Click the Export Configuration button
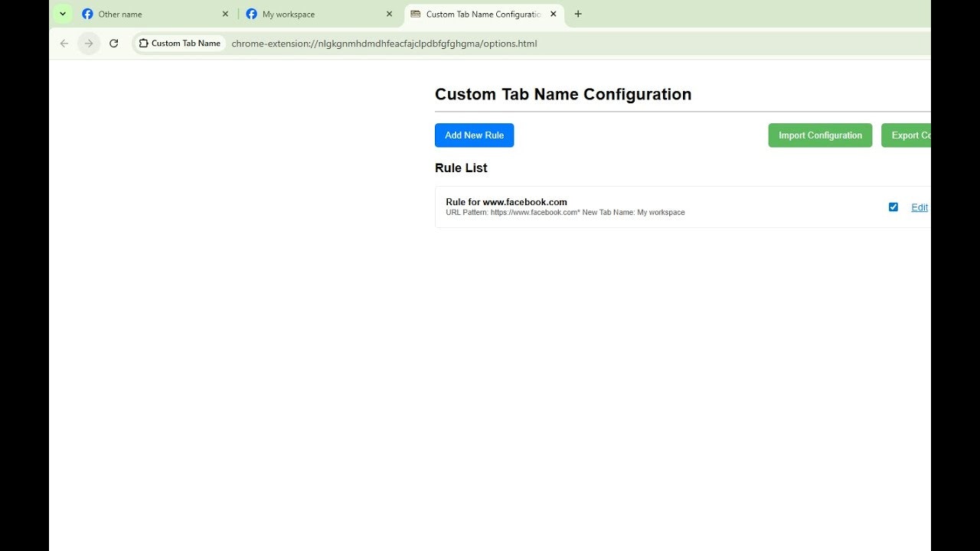Screen dimensions: 980x551 [x=911, y=135]
